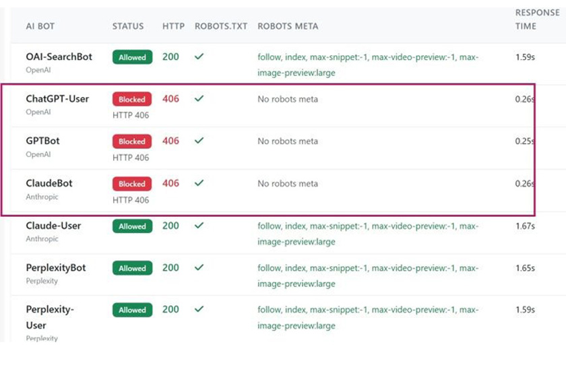
Task: Select the ROBOTS META column header
Action: [288, 26]
